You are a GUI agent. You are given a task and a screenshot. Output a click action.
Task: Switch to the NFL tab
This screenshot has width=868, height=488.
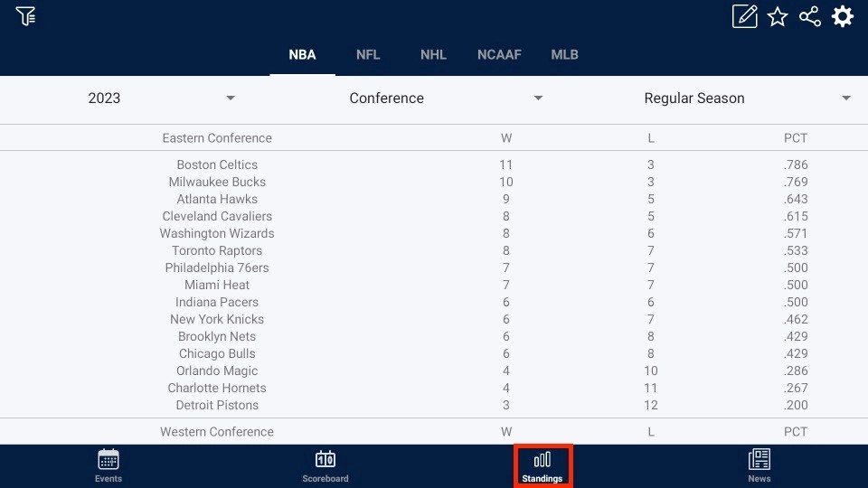coord(368,55)
